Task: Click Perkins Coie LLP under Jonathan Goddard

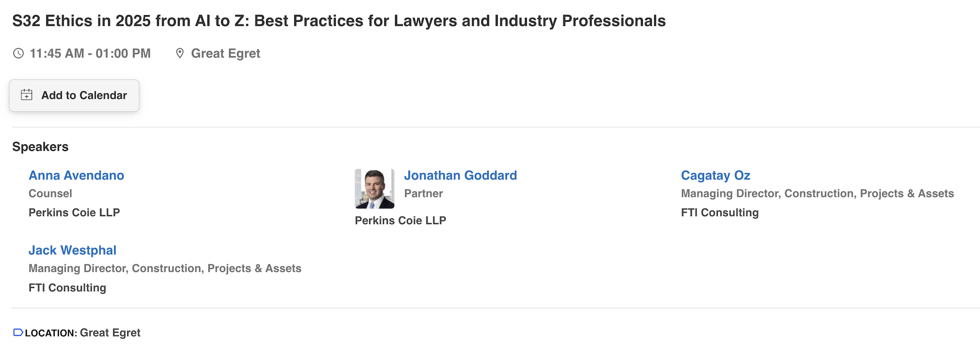Action: pos(400,220)
